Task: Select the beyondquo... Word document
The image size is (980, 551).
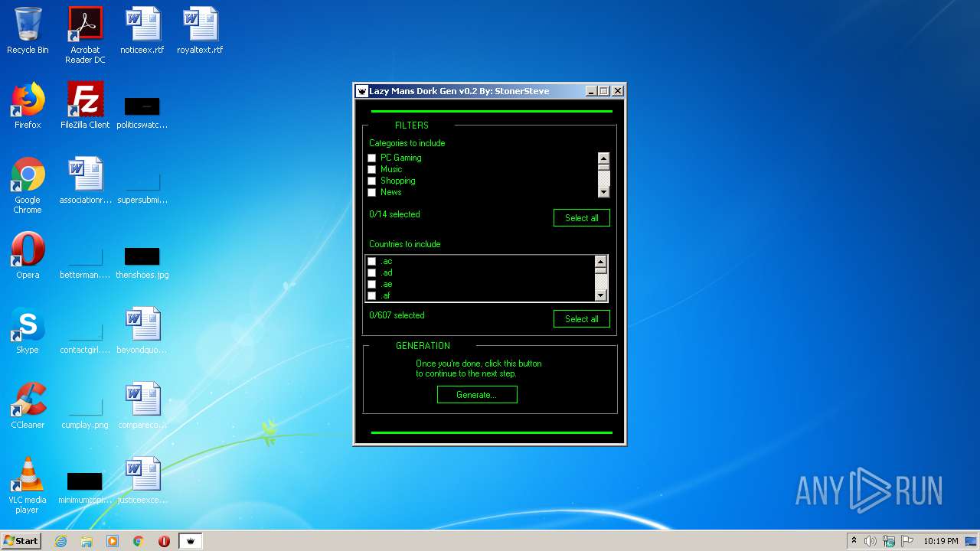Action: pos(142,331)
